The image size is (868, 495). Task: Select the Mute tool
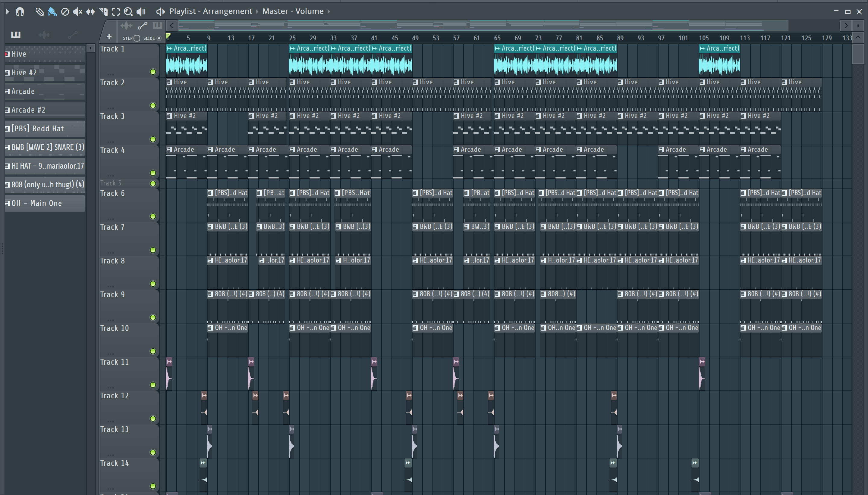pos(77,12)
